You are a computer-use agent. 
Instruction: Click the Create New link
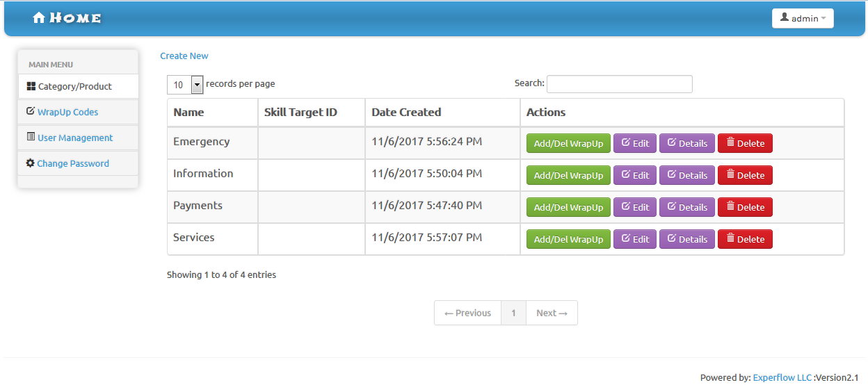[x=184, y=56]
